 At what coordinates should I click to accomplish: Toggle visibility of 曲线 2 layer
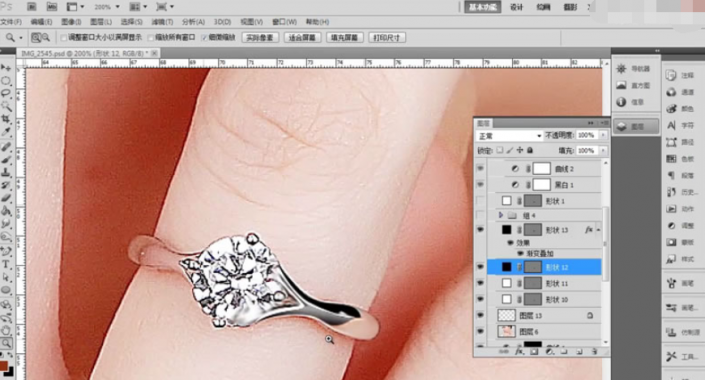(x=480, y=169)
